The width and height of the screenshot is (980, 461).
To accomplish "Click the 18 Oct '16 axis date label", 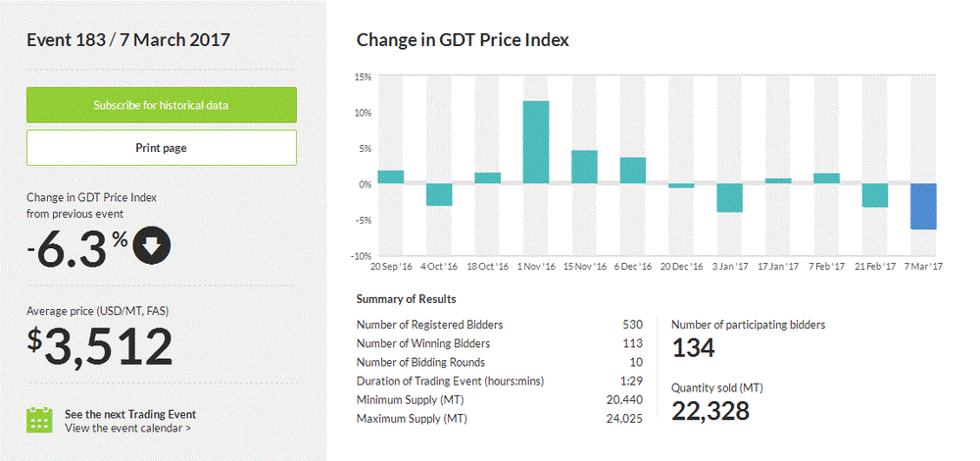I will tap(487, 266).
